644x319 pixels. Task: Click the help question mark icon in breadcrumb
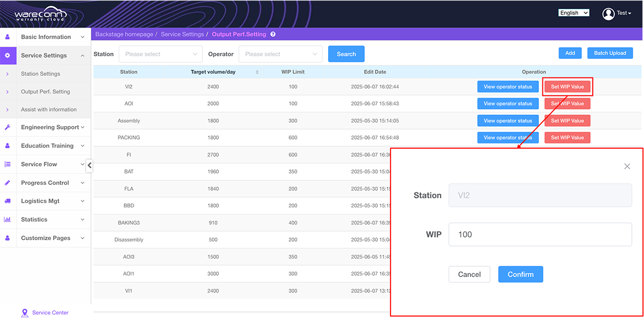pyautogui.click(x=273, y=35)
